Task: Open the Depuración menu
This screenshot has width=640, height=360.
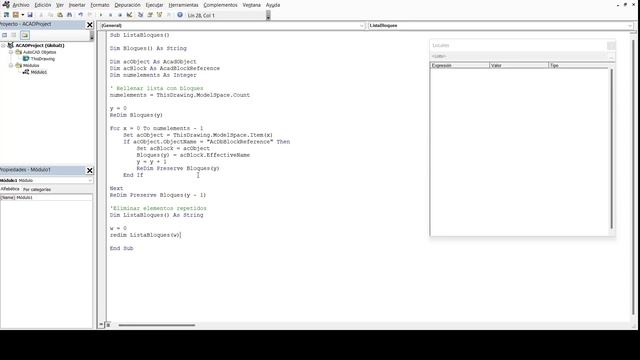Action: click(x=127, y=5)
